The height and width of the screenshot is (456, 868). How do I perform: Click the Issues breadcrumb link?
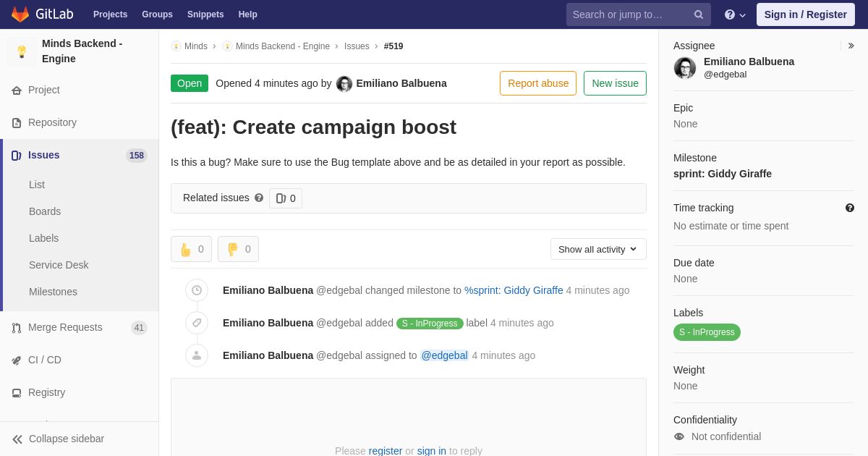357,46
